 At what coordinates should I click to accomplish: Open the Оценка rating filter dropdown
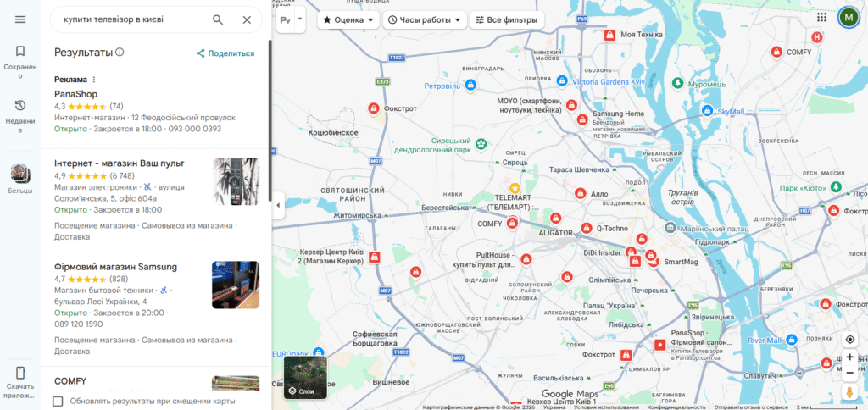tap(348, 20)
